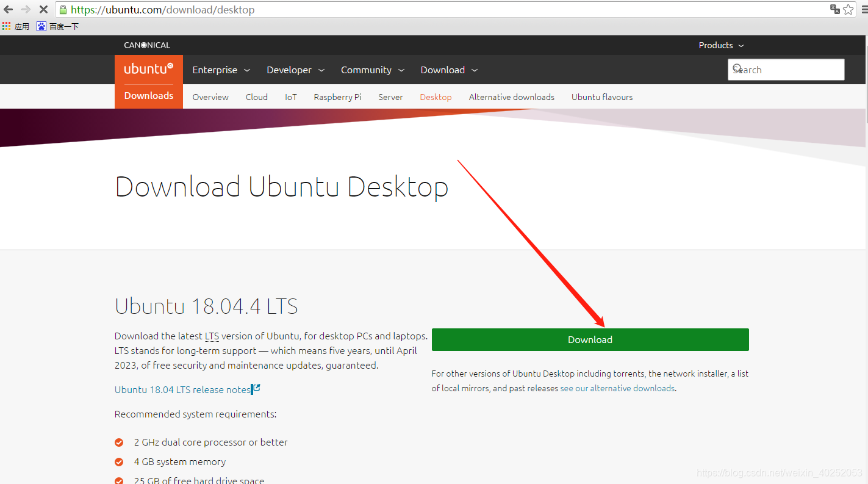Open the orange Downloads section tab
The height and width of the screenshot is (484, 868).
(149, 96)
